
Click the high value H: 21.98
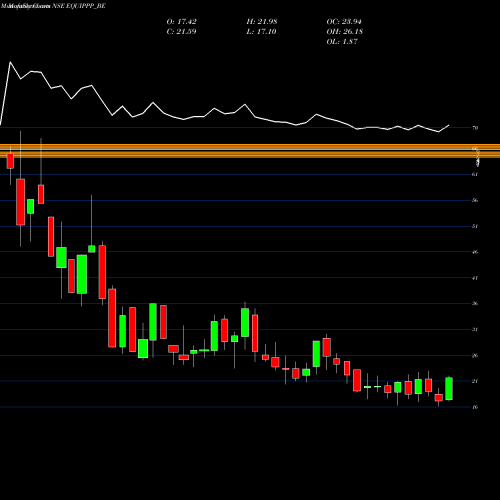262,22
